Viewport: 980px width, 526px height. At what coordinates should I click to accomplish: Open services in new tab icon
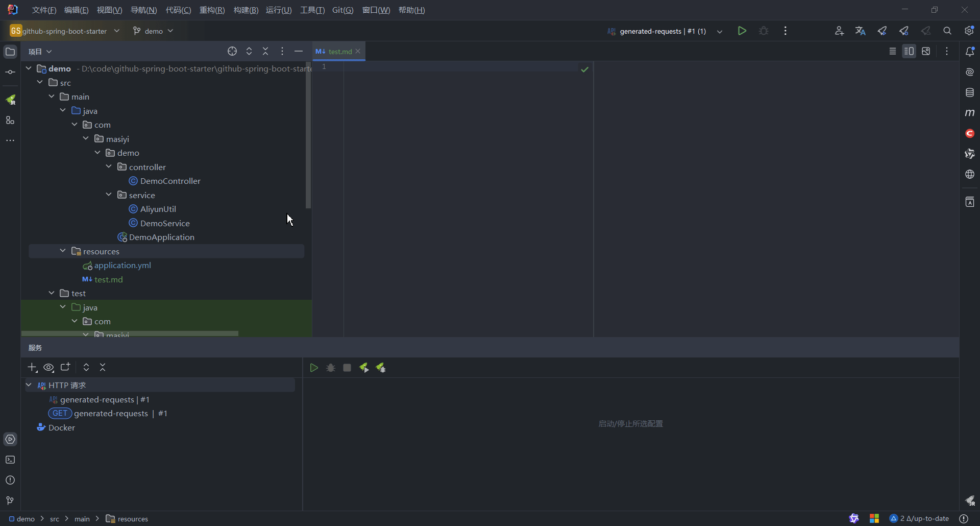65,368
